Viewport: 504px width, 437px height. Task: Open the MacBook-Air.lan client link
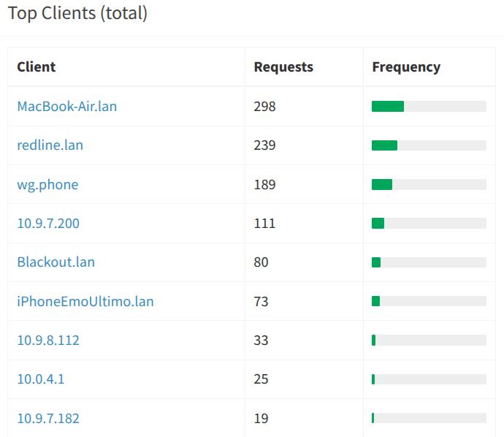tap(67, 107)
